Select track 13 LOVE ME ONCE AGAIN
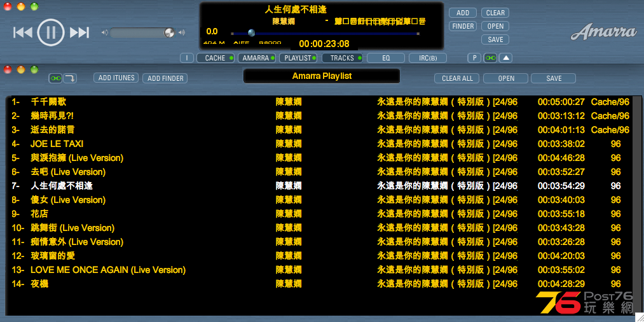644x322 pixels. (320, 270)
